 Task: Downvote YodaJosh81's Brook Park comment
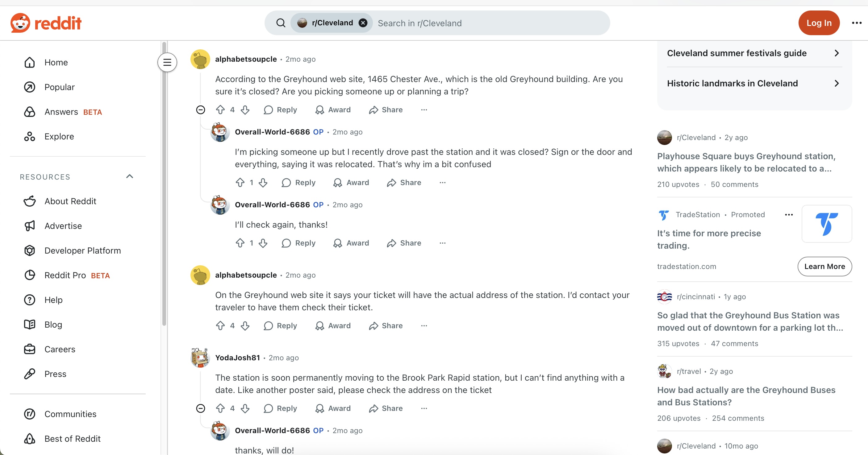pyautogui.click(x=245, y=408)
